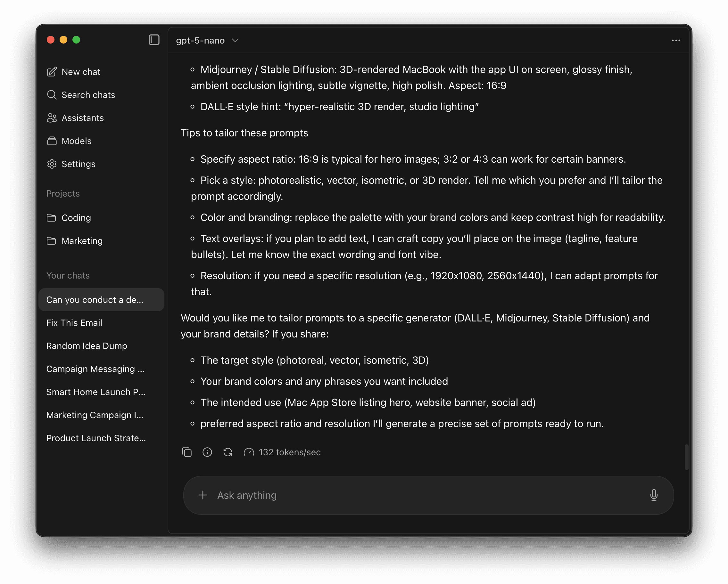This screenshot has width=728, height=584.
Task: Click the plus attachment icon
Action: pos(203,495)
